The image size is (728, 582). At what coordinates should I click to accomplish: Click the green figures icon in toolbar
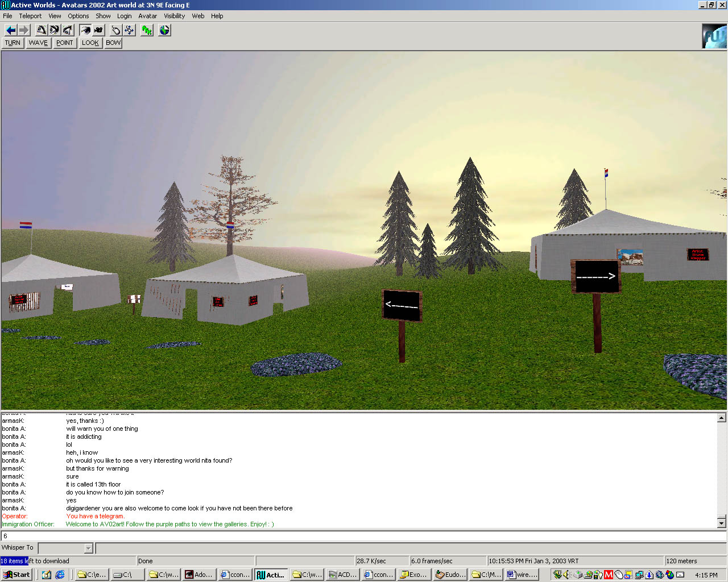coord(147,30)
